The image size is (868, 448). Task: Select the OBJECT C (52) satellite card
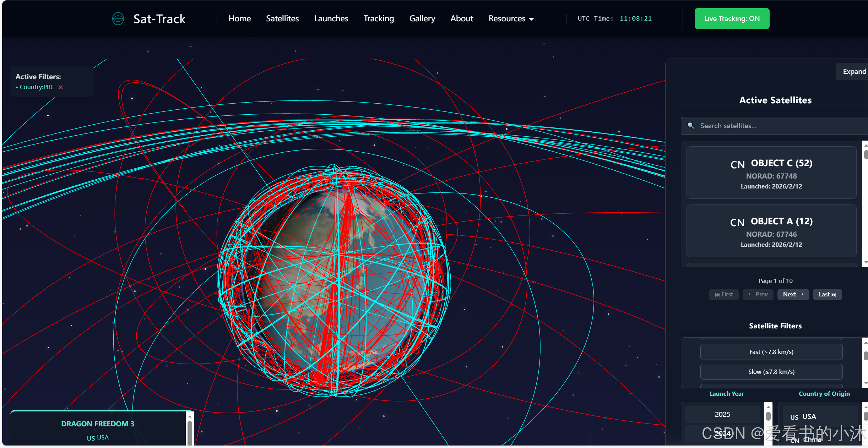(x=771, y=173)
